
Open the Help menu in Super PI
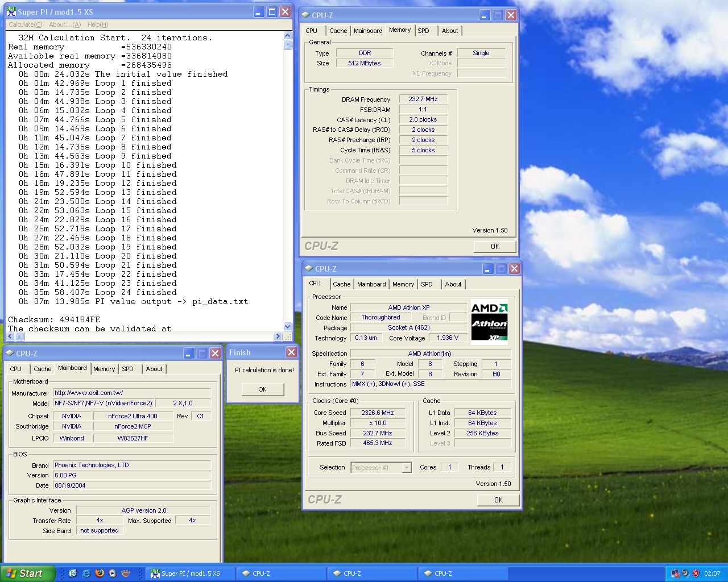tap(98, 24)
